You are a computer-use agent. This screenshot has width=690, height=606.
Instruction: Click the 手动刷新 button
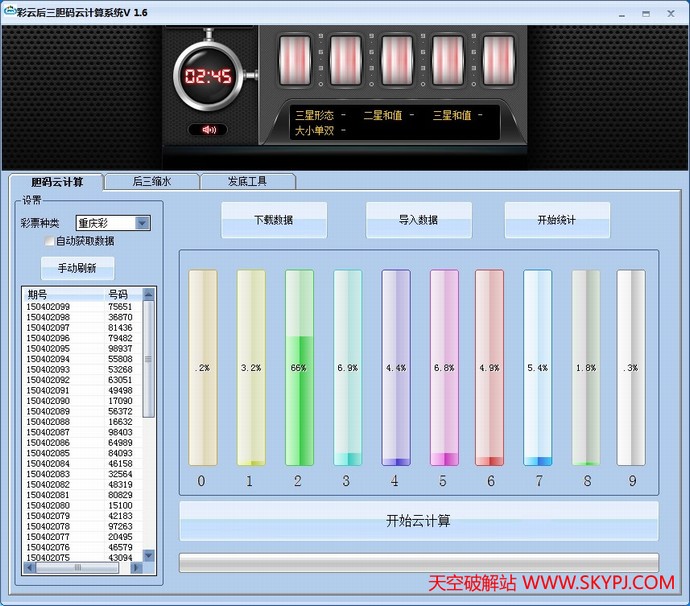point(78,268)
